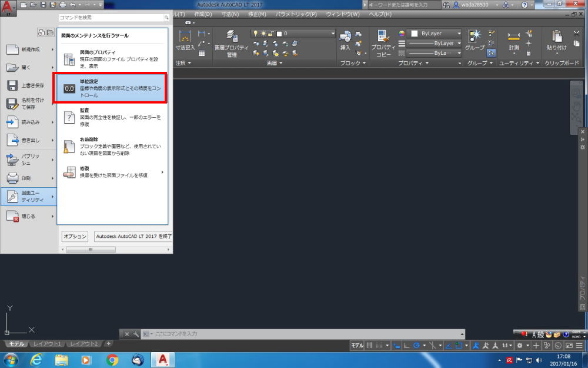588x368 pixels.
Task: Click the customization hamburger icon in status bar
Action: coord(579,346)
